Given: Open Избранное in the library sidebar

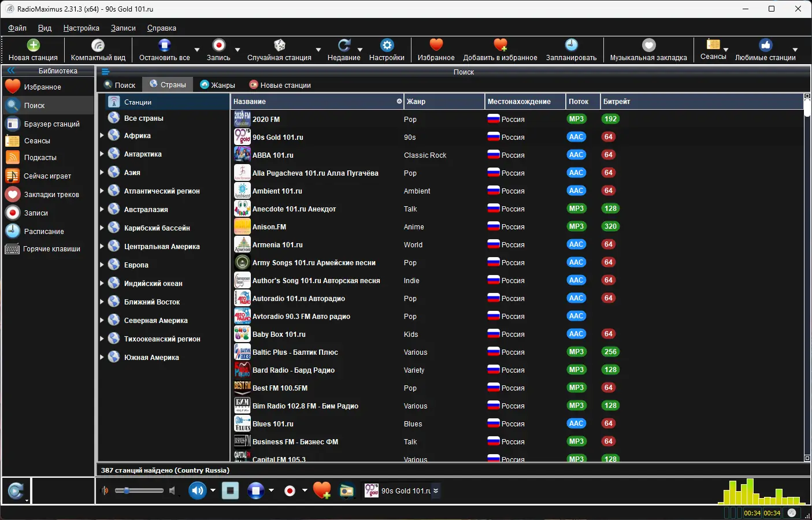Looking at the screenshot, I should [x=49, y=87].
